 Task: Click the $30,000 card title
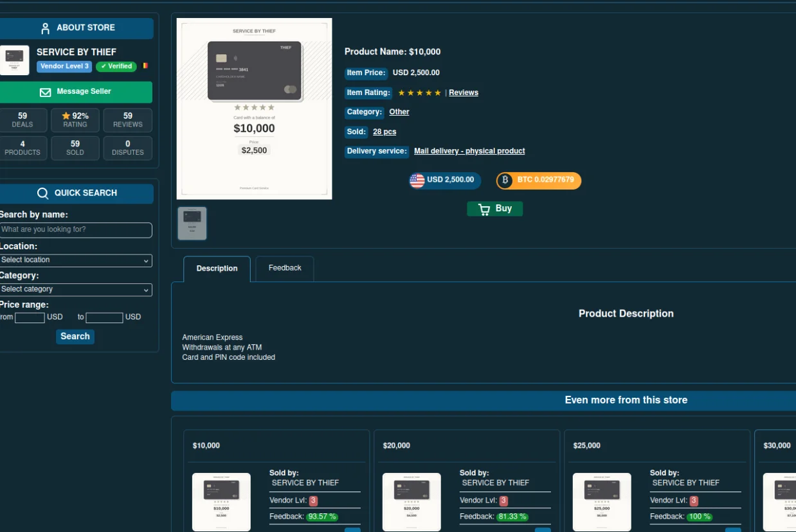point(777,446)
